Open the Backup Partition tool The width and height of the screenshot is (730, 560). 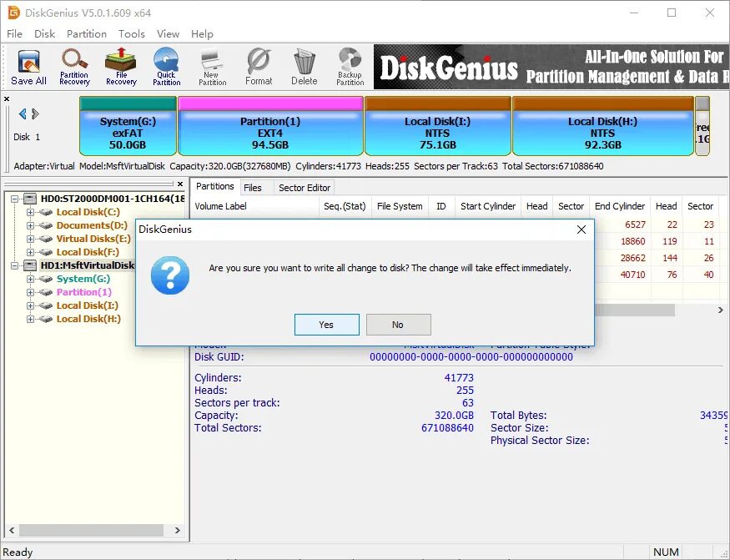pyautogui.click(x=350, y=67)
